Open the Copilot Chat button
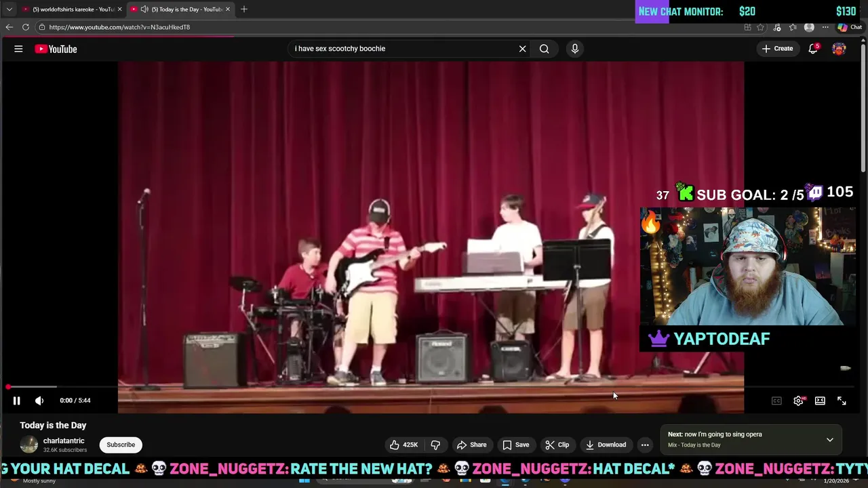Viewport: 868px width, 488px height. point(849,27)
